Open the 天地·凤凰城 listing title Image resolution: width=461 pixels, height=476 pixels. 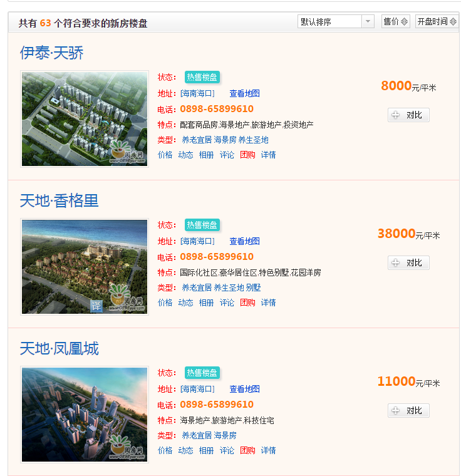point(60,348)
